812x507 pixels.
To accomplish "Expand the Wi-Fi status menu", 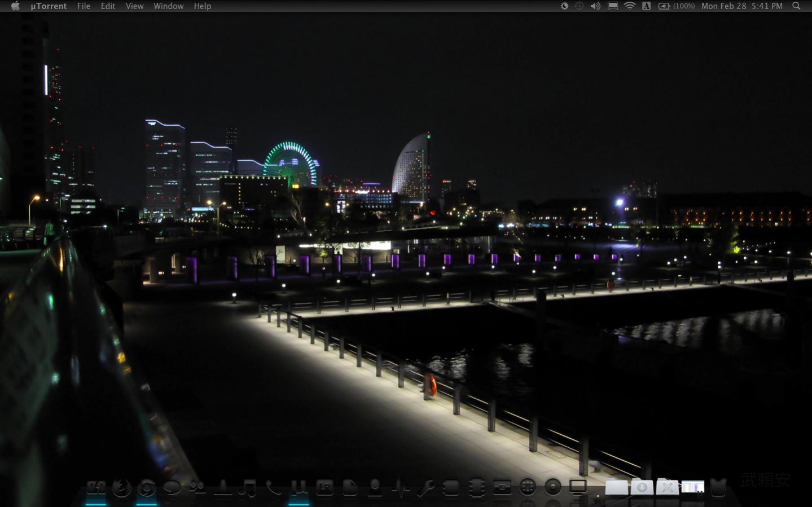I will 630,6.
